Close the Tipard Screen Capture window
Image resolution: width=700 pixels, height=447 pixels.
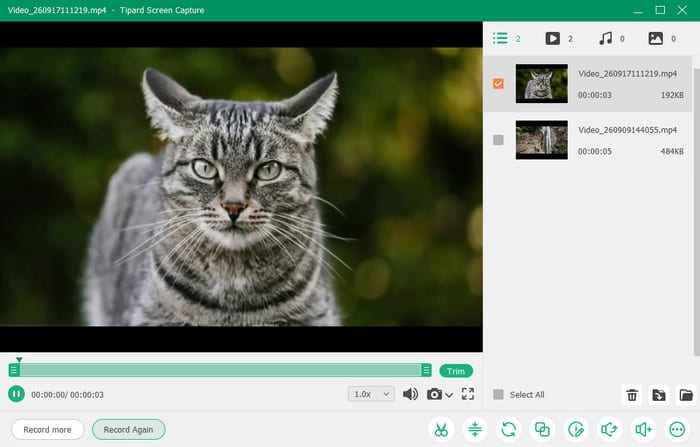[x=682, y=10]
